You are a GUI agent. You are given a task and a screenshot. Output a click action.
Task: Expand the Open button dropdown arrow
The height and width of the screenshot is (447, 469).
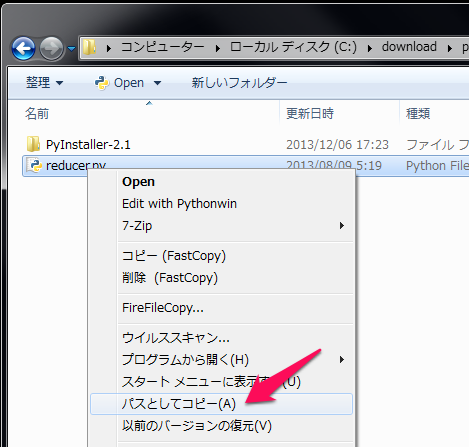pyautogui.click(x=157, y=83)
